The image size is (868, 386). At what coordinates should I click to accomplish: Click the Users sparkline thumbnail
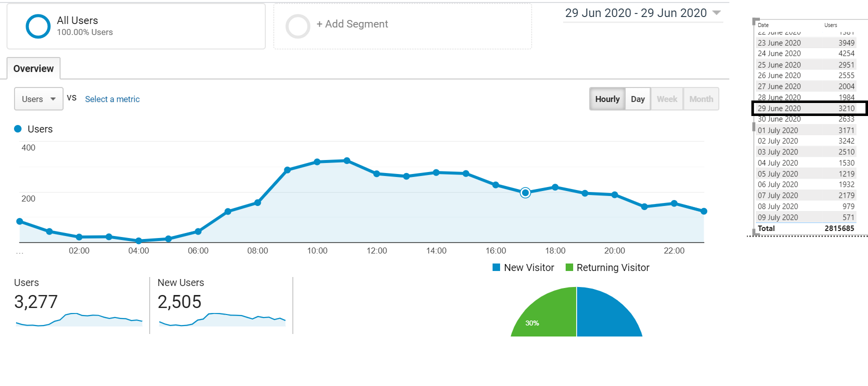(x=79, y=319)
